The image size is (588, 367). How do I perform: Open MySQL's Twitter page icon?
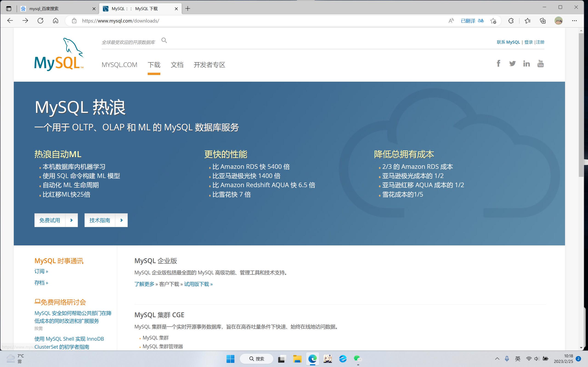[x=512, y=64]
